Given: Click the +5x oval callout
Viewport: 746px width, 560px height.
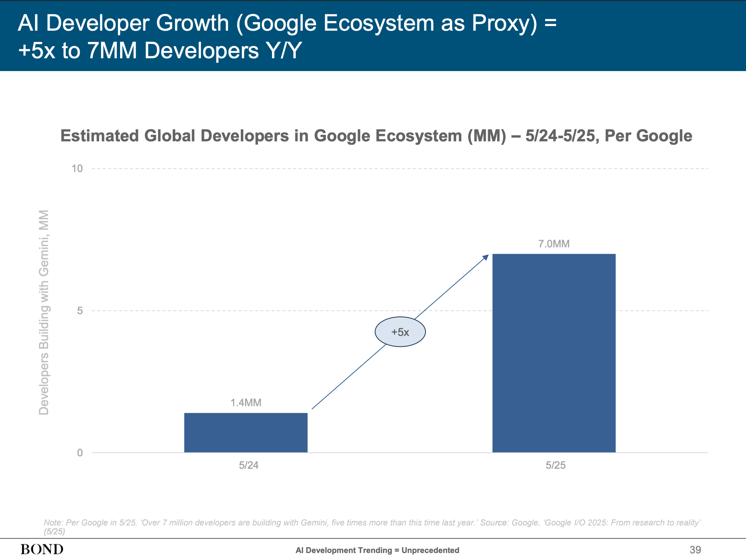Looking at the screenshot, I should pos(400,332).
